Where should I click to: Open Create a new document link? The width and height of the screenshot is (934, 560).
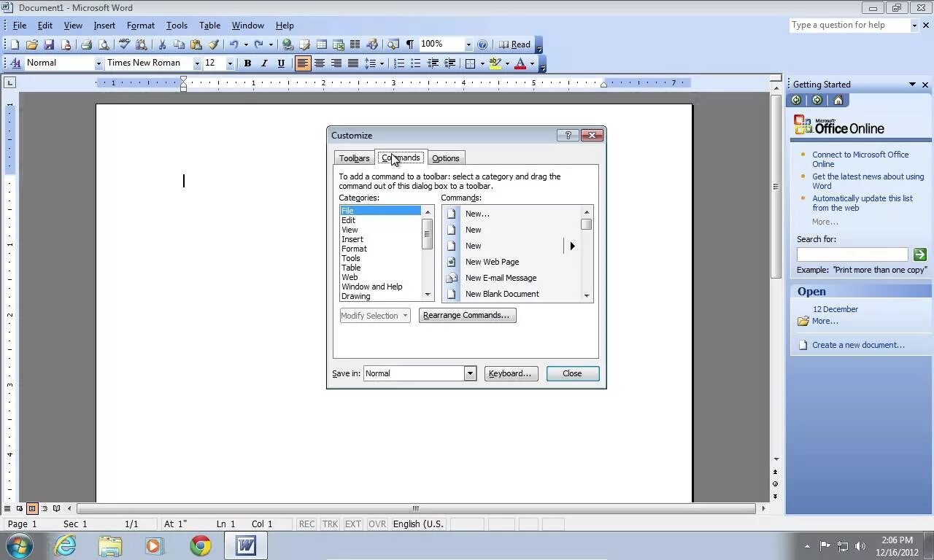click(x=858, y=345)
